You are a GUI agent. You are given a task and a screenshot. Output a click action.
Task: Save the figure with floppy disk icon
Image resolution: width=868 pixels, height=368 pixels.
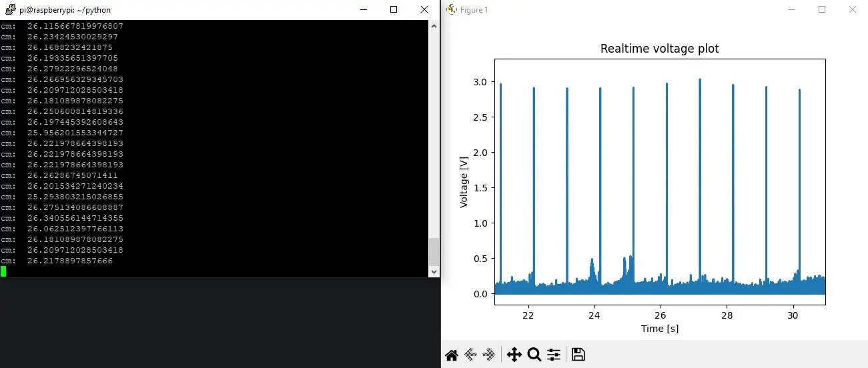pyautogui.click(x=578, y=355)
